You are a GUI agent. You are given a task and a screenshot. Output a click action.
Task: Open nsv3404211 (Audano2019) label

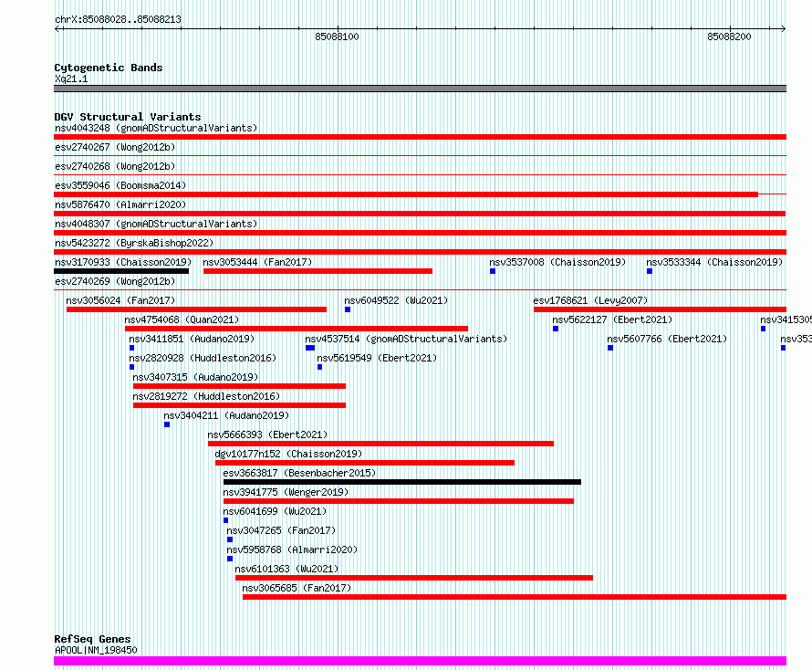226,415
